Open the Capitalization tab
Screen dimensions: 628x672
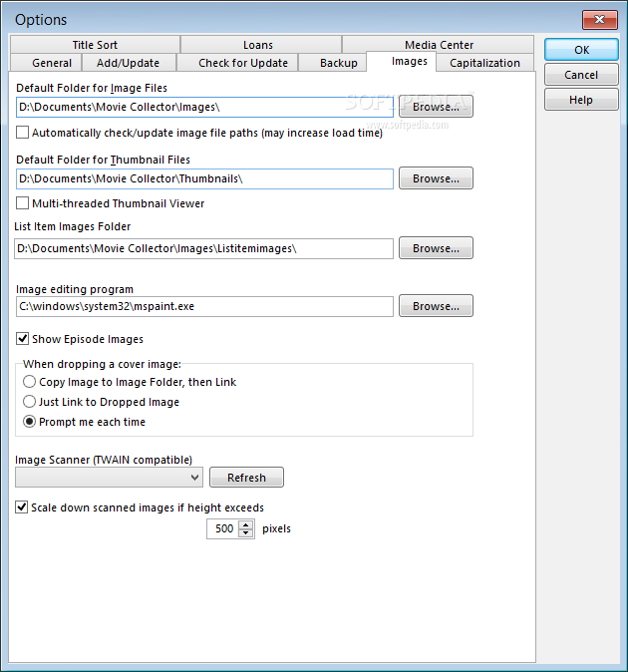[x=484, y=63]
